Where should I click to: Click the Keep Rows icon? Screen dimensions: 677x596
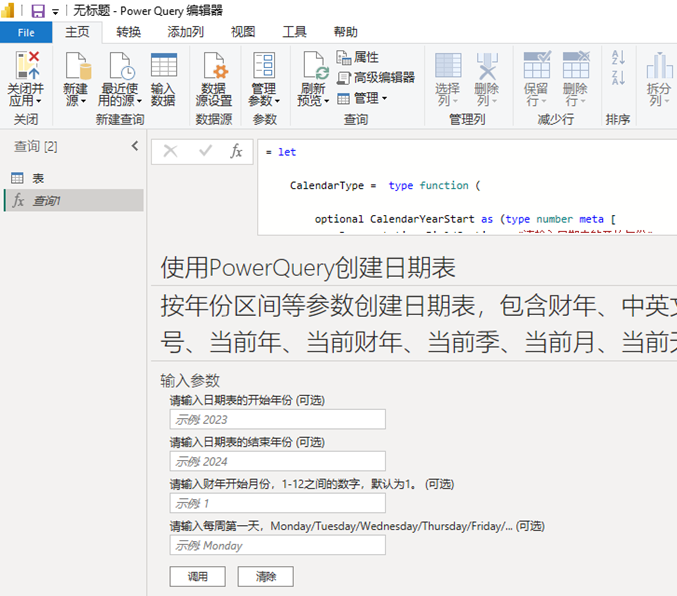537,65
